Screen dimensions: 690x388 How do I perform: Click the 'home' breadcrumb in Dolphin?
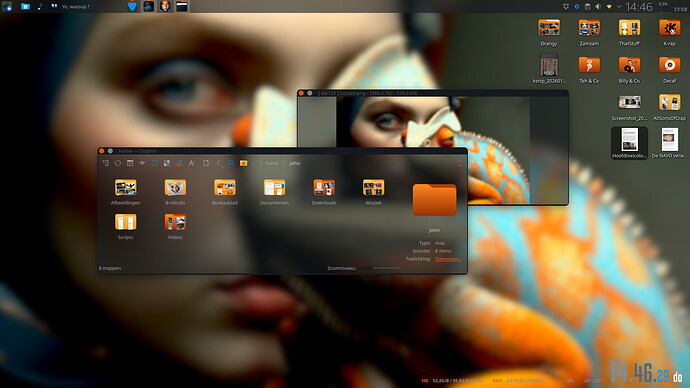coord(272,163)
